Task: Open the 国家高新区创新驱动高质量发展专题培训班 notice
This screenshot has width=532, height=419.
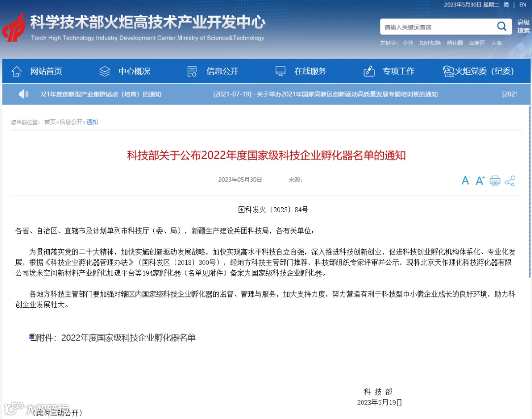Action: tap(325, 94)
